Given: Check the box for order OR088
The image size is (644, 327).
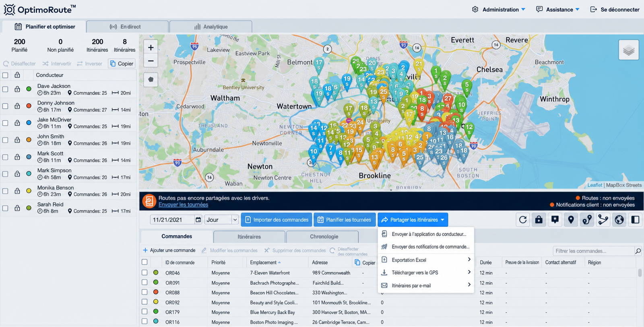Looking at the screenshot, I should coord(144,292).
